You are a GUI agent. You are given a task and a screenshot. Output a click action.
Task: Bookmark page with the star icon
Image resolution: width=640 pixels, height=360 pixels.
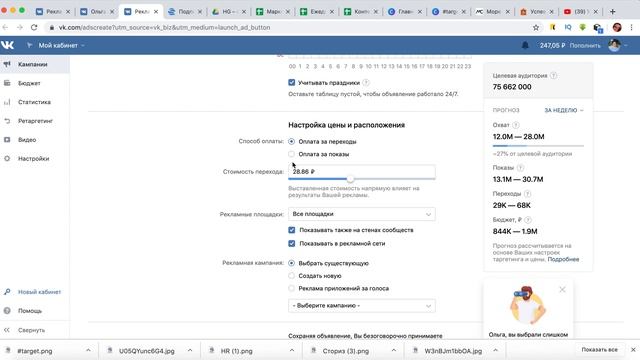536,27
